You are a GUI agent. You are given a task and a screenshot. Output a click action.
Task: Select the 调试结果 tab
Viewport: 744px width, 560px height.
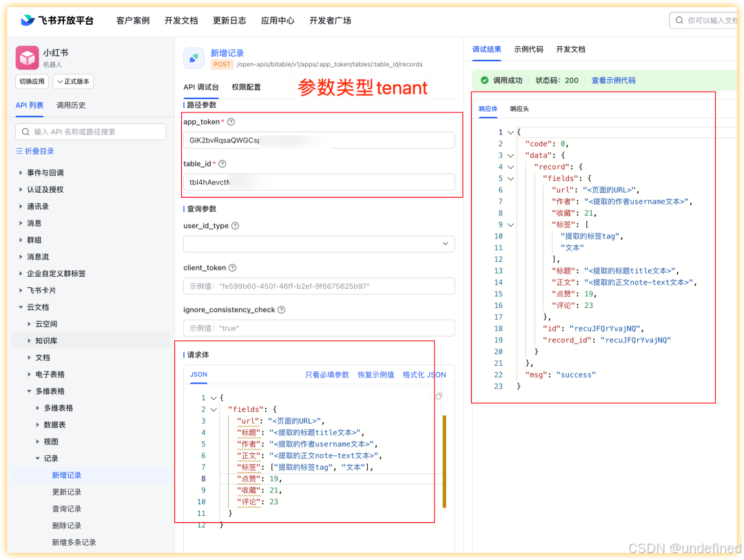487,50
